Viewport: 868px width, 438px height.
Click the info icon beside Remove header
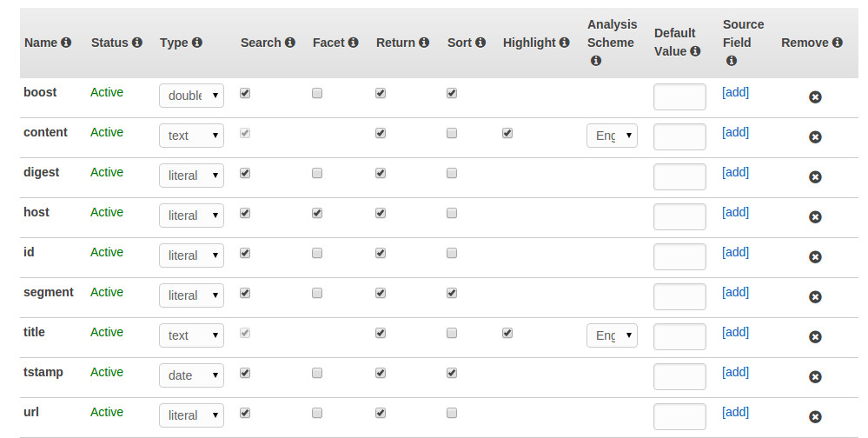point(838,43)
